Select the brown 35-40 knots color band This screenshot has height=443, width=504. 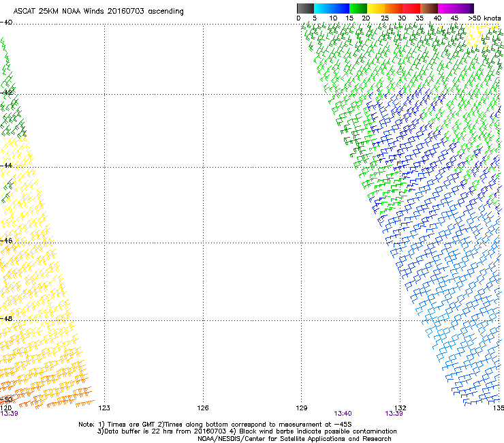pos(429,8)
